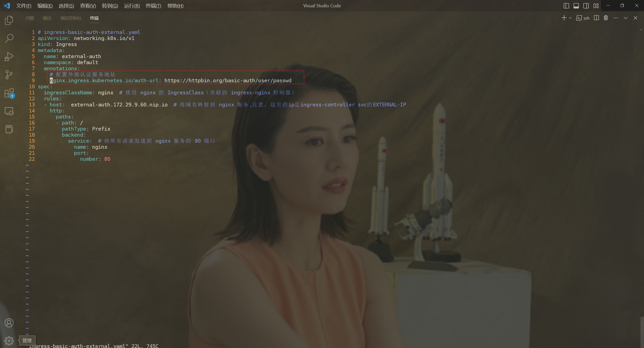Open the 终端(T) menu
The width and height of the screenshot is (644, 348).
point(153,6)
